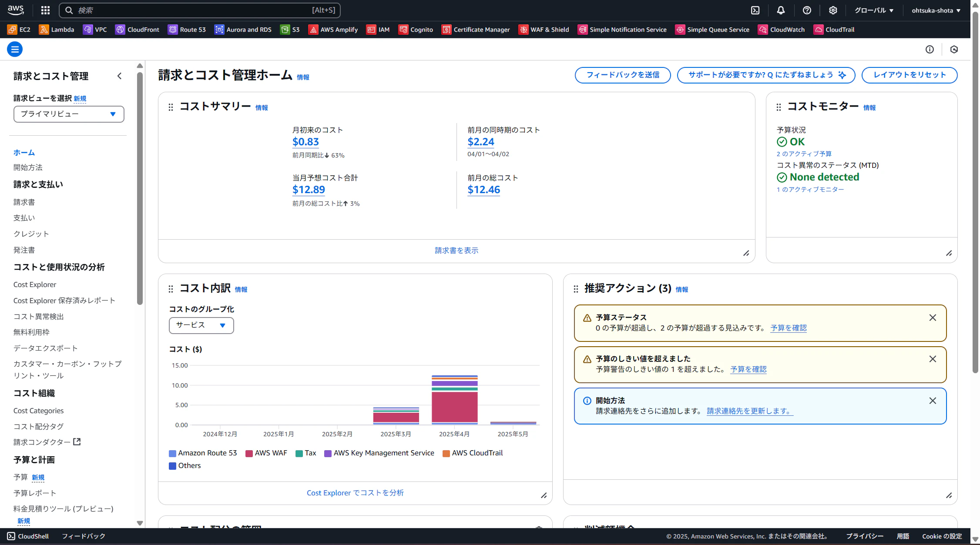Open 請求書 in the sidebar
This screenshot has height=545, width=980.
point(24,202)
